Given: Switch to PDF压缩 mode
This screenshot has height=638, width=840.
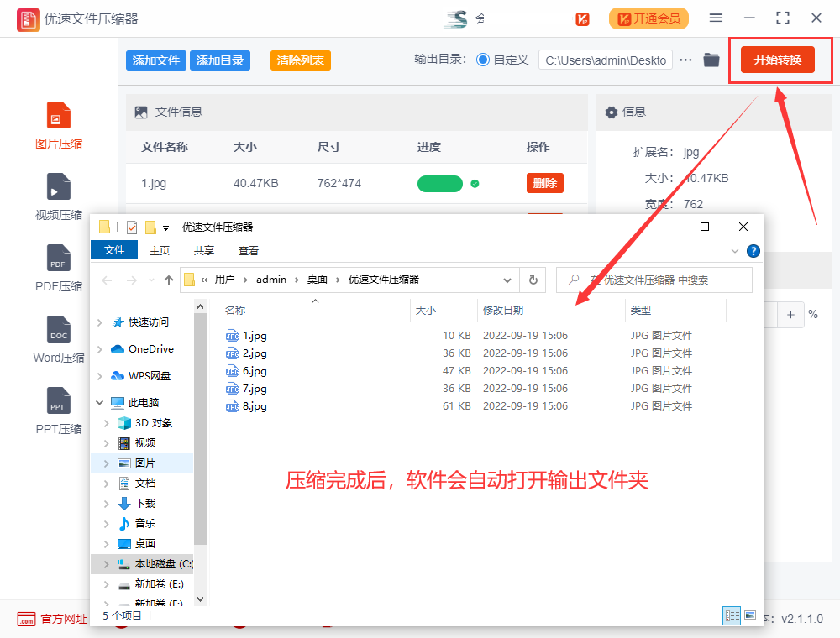Looking at the screenshot, I should point(59,259).
